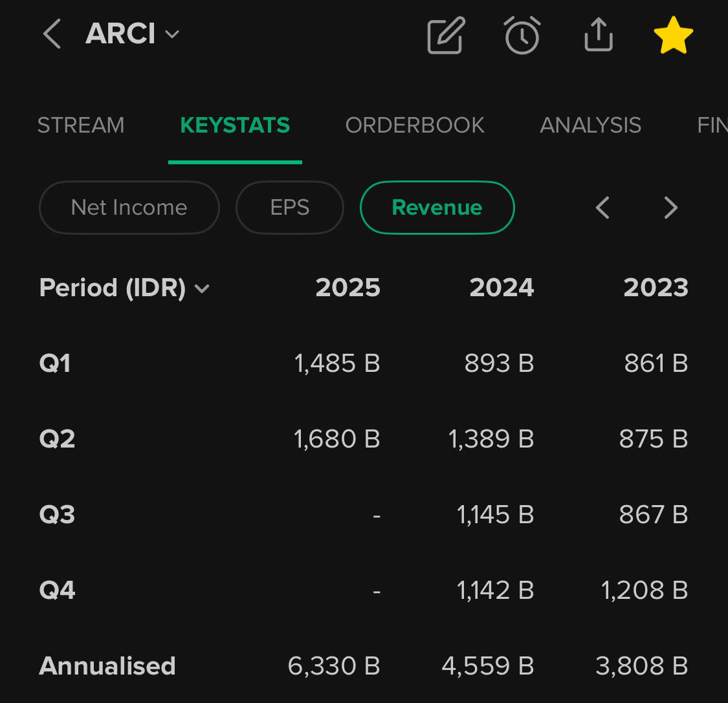Select the Net Income filter chip
This screenshot has height=703, width=728.
click(129, 208)
